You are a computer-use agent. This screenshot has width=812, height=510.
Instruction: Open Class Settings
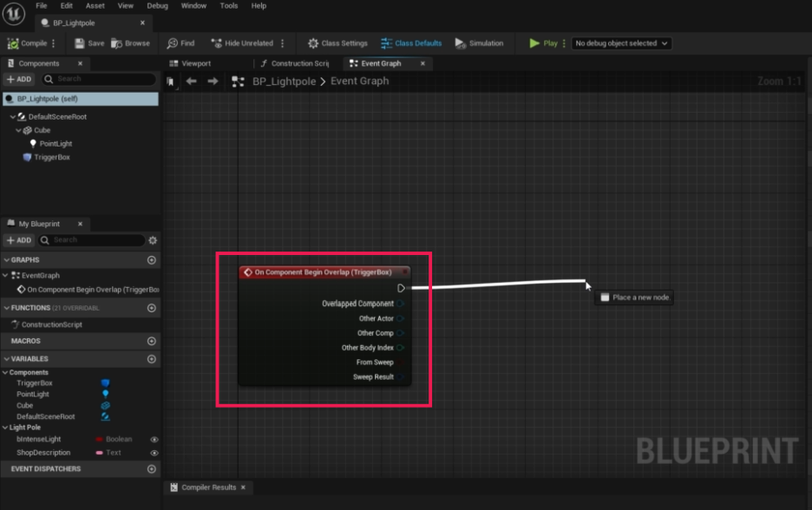(x=337, y=43)
